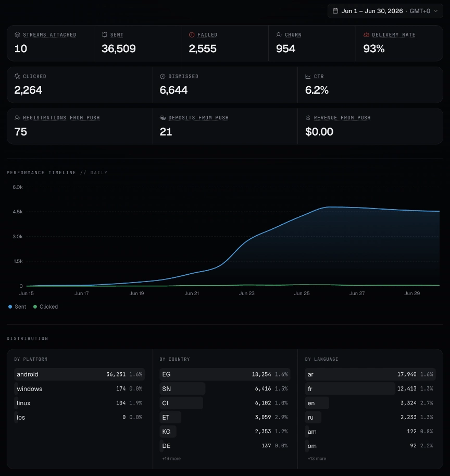Click the Failed alert icon
Screen dimensions: 450x476
[x=192, y=34]
